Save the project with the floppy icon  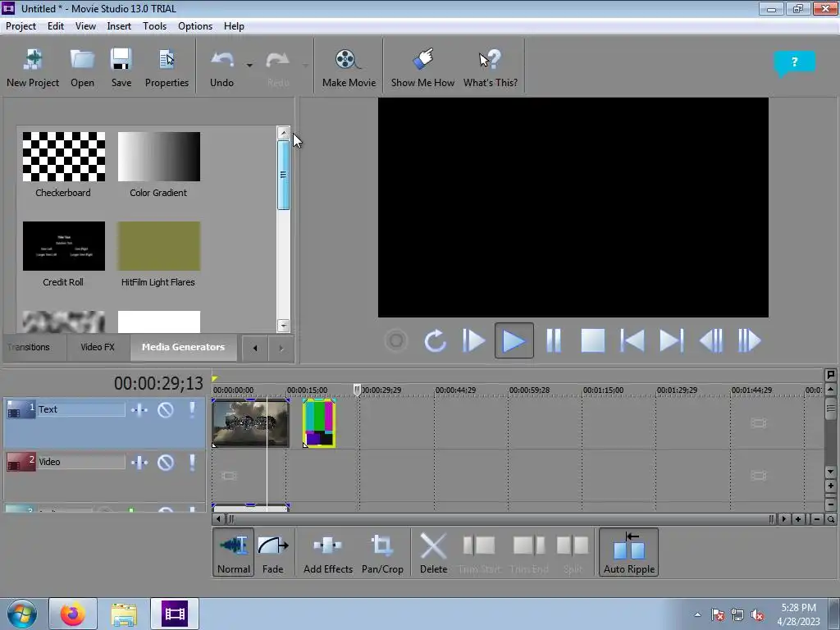coord(121,67)
